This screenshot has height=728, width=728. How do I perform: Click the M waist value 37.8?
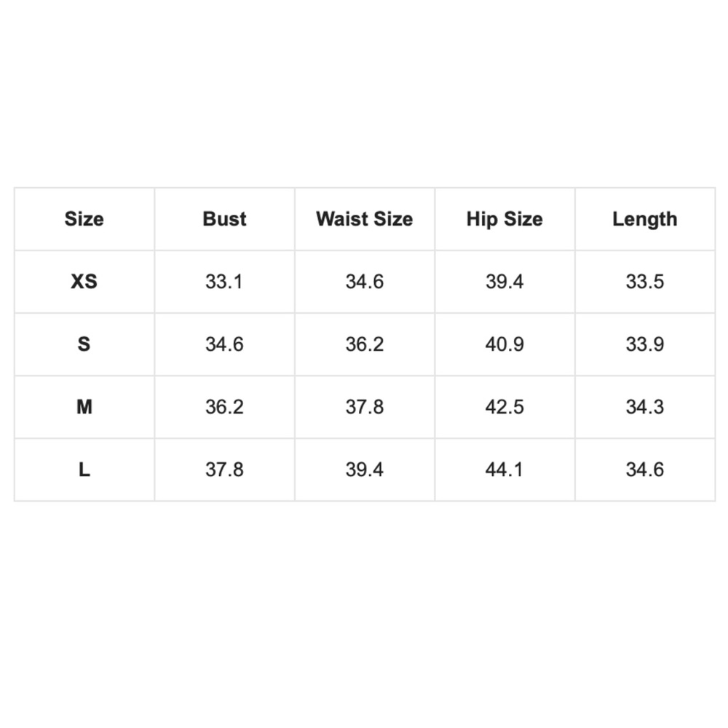click(x=364, y=407)
